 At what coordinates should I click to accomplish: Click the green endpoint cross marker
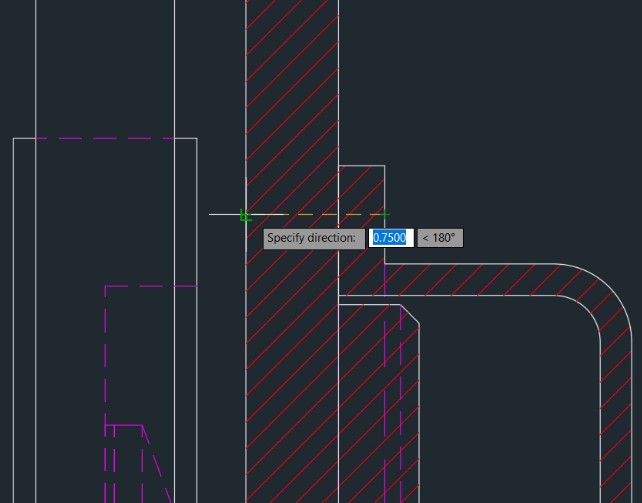point(385,214)
